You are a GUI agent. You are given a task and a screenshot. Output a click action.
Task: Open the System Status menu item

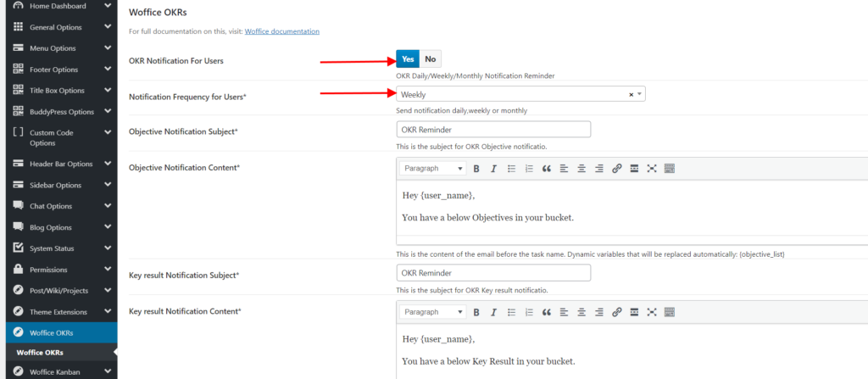(x=53, y=248)
